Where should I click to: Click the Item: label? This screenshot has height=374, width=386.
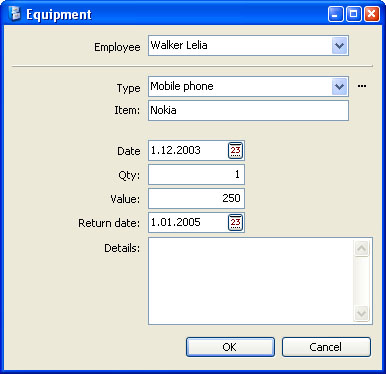(127, 110)
